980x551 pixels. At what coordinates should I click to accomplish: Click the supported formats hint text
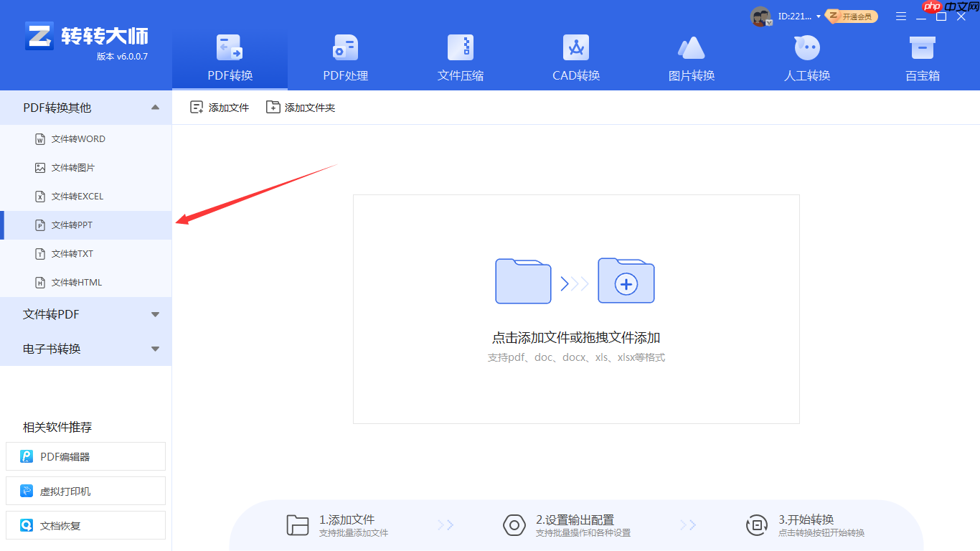[576, 357]
